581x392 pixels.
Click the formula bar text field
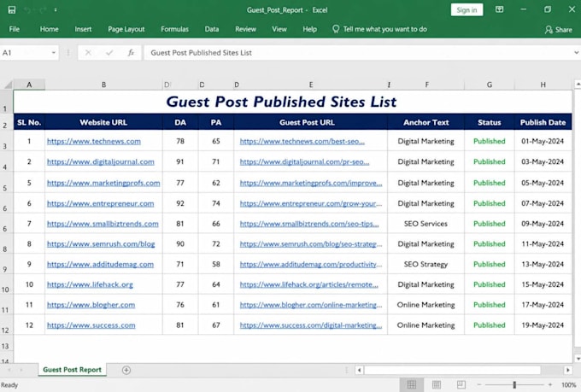(357, 53)
